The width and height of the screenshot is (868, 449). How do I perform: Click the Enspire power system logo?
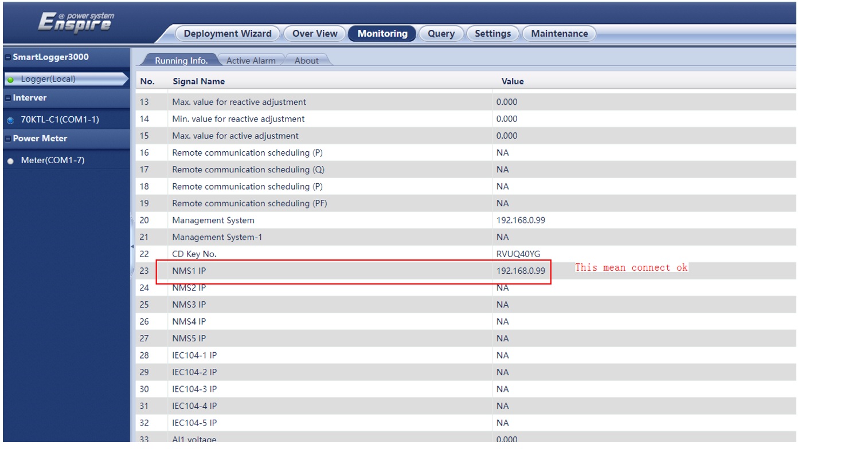(76, 22)
